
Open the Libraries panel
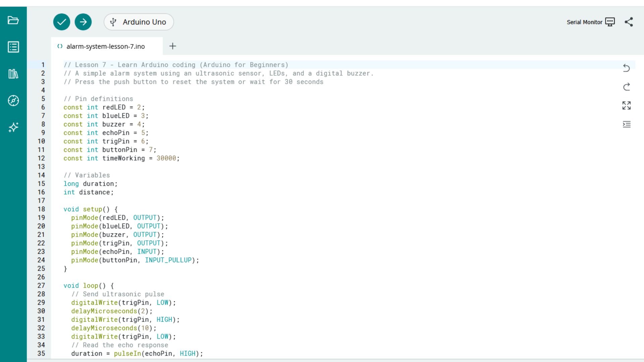tap(13, 74)
